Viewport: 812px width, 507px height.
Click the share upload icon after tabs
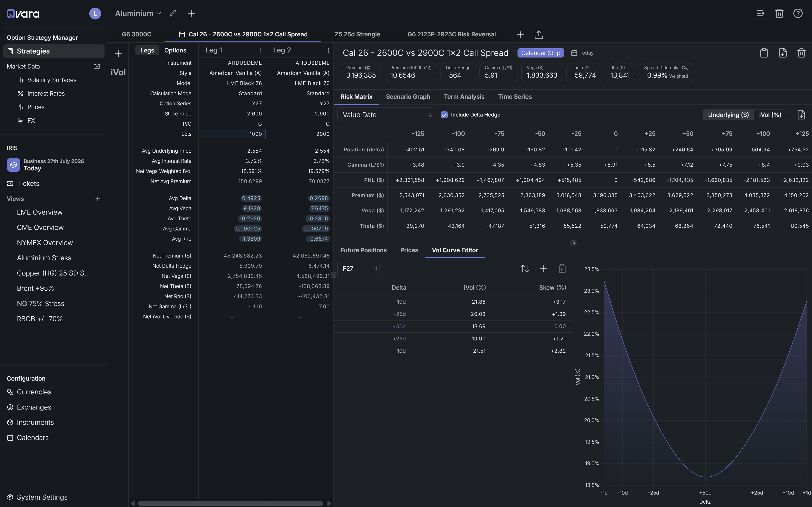539,34
